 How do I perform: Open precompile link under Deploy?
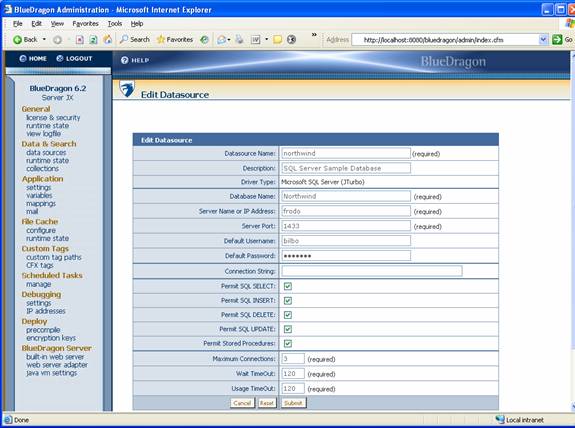(43, 330)
